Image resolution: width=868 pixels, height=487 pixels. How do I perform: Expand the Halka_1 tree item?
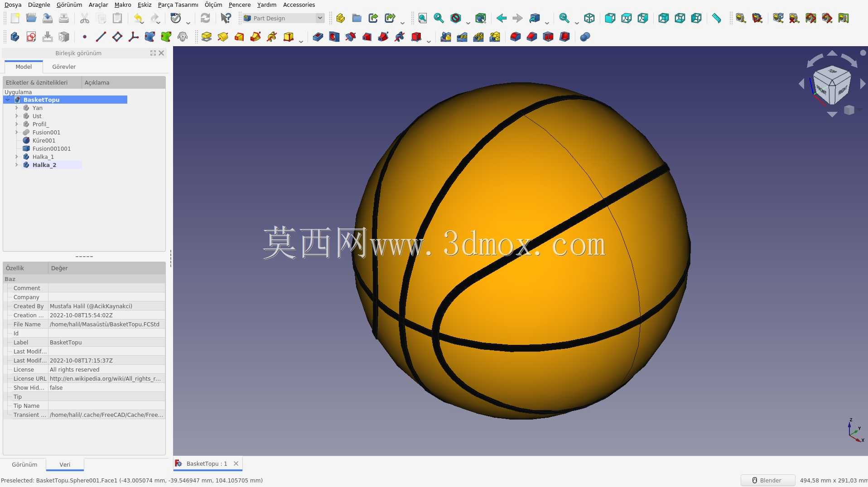coord(17,157)
